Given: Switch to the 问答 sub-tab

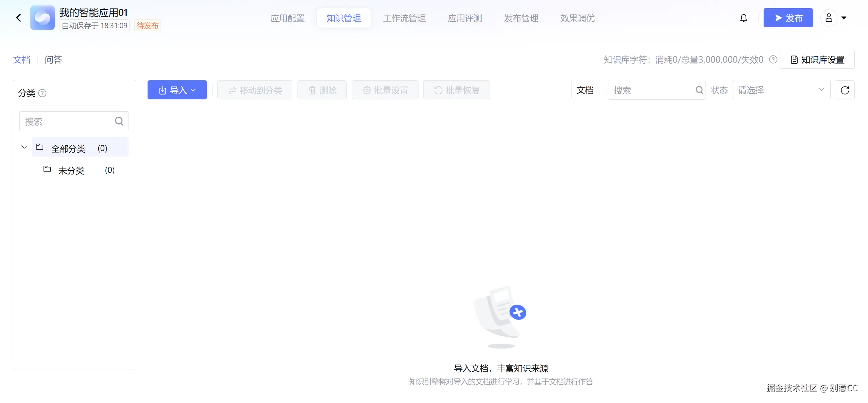Looking at the screenshot, I should (x=53, y=60).
